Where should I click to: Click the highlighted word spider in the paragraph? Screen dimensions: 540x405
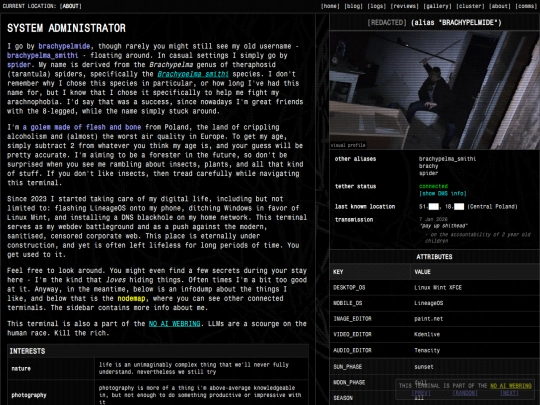click(19, 65)
